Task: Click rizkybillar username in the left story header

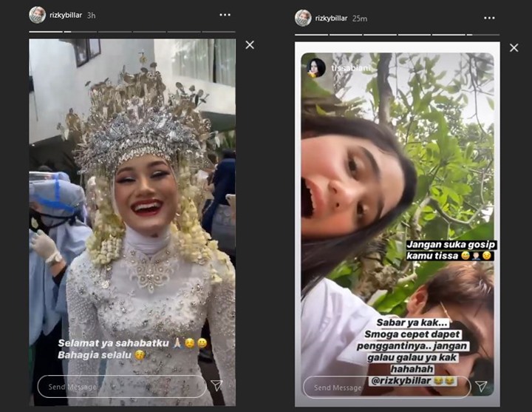Action: click(66, 16)
